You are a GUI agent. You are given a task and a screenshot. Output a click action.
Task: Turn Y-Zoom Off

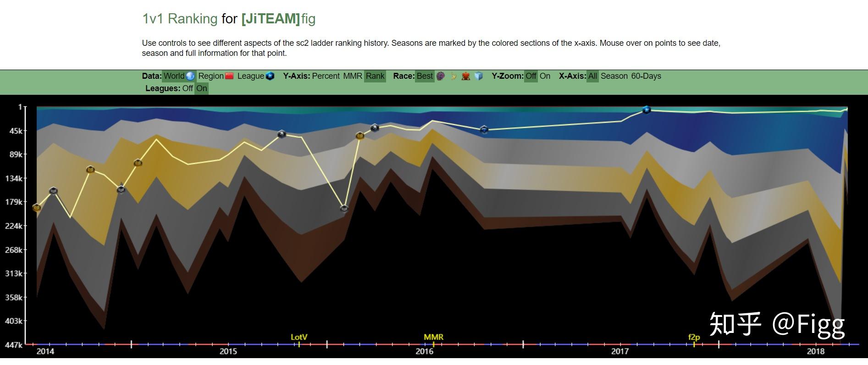[x=531, y=76]
